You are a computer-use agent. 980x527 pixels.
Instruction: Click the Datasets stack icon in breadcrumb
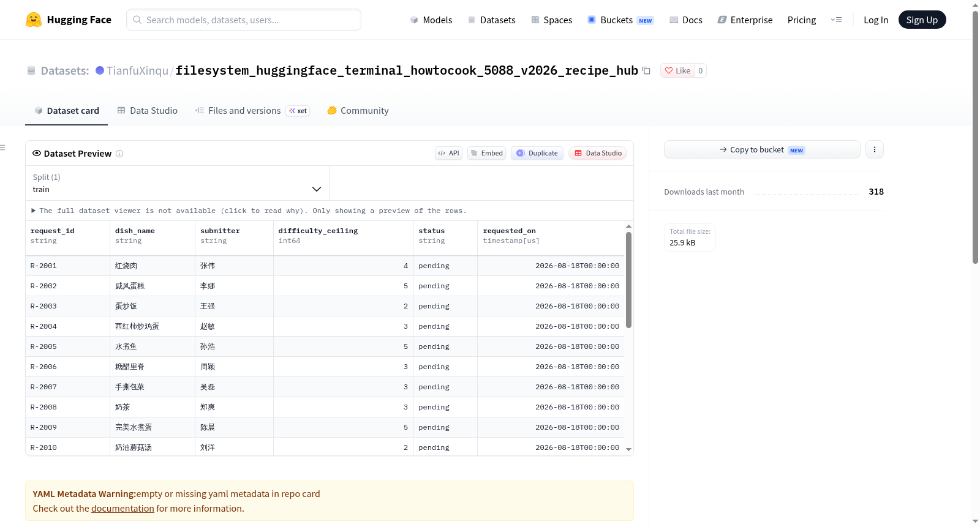click(x=31, y=70)
